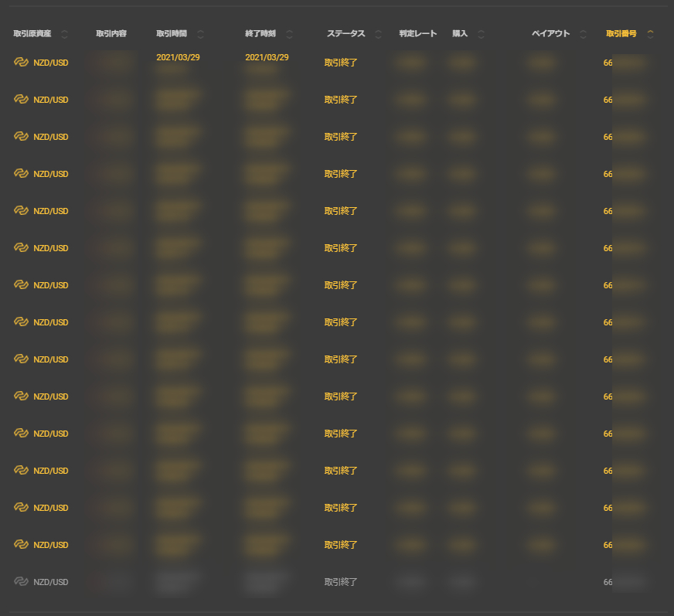Click 取引終了 status in the 2021/03/29 row
Screen dimensions: 674x616
coord(341,63)
